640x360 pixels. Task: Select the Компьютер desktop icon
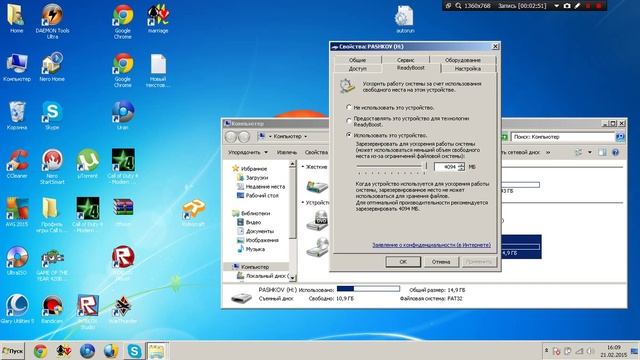[x=17, y=67]
